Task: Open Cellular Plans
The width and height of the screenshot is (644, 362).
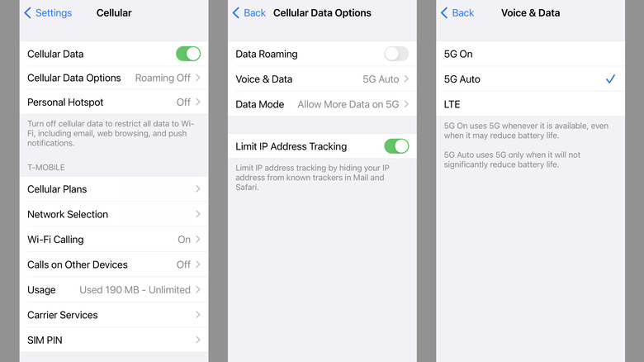Action: click(113, 189)
